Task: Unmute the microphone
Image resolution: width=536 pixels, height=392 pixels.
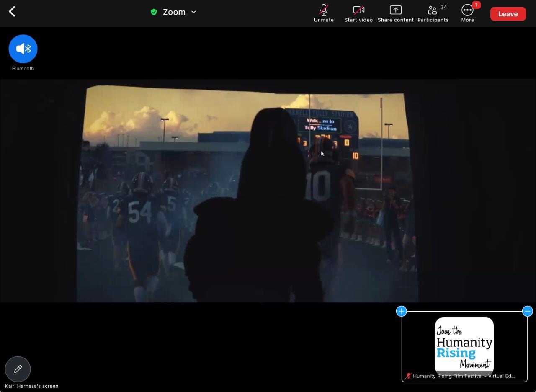Action: [x=324, y=14]
